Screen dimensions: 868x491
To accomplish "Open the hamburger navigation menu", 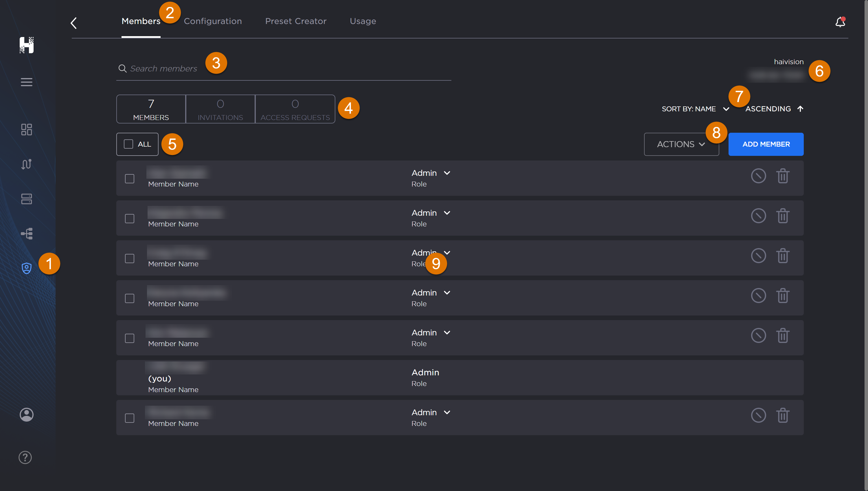I will (26, 82).
